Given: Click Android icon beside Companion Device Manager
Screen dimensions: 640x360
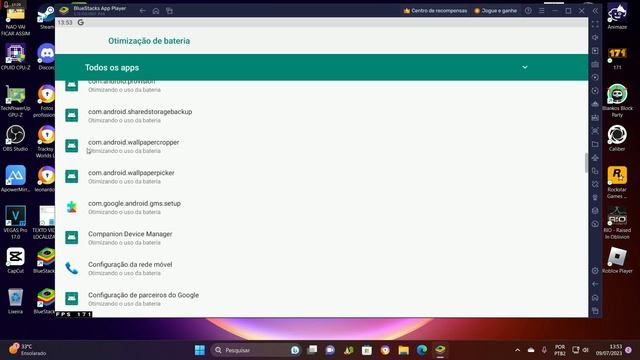Looking at the screenshot, I should (72, 238).
